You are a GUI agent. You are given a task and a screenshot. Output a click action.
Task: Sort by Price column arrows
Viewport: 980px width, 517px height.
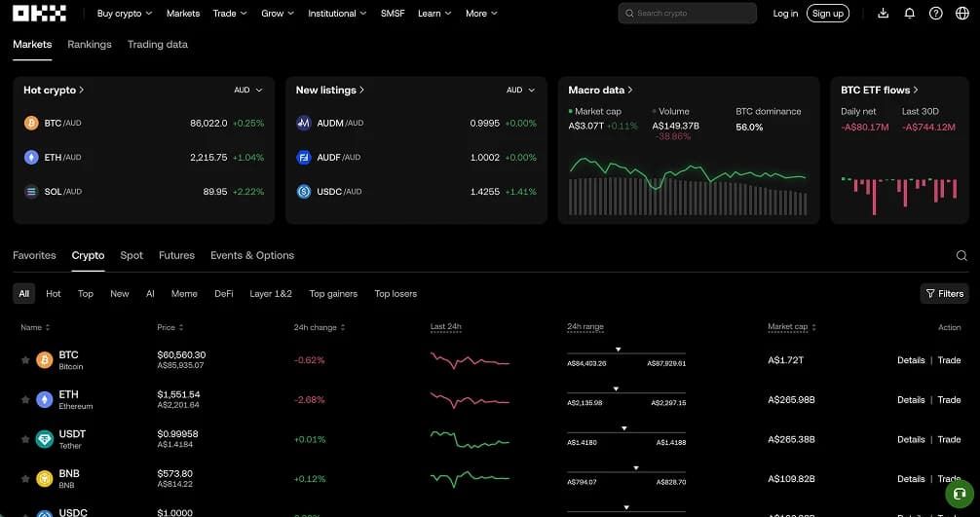point(181,327)
